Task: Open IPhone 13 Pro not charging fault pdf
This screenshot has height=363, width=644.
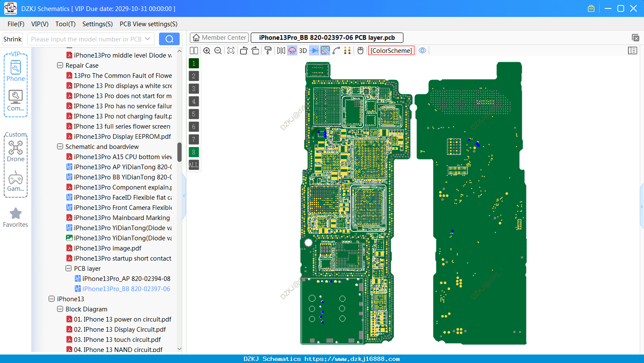Action: pyautogui.click(x=119, y=116)
